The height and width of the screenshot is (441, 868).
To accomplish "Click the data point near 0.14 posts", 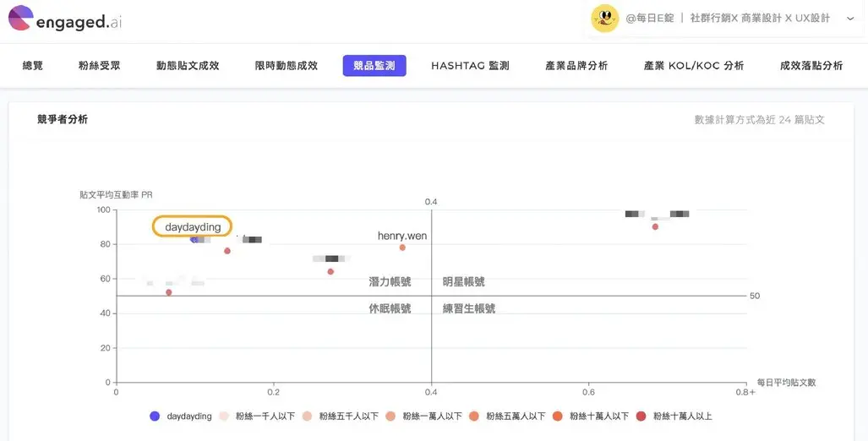I will [227, 251].
